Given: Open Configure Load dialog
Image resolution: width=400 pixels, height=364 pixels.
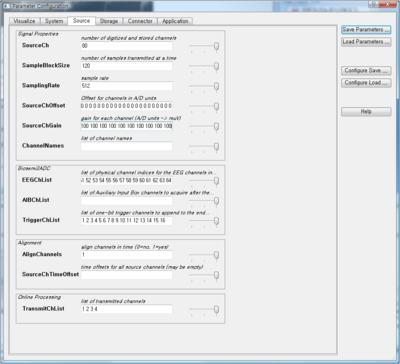Looking at the screenshot, I should [366, 83].
